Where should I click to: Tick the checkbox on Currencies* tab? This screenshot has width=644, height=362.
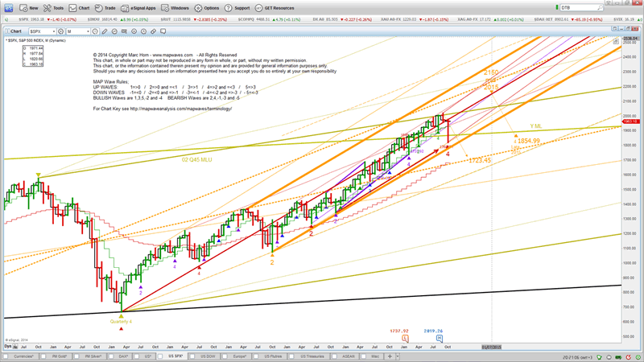point(6,356)
